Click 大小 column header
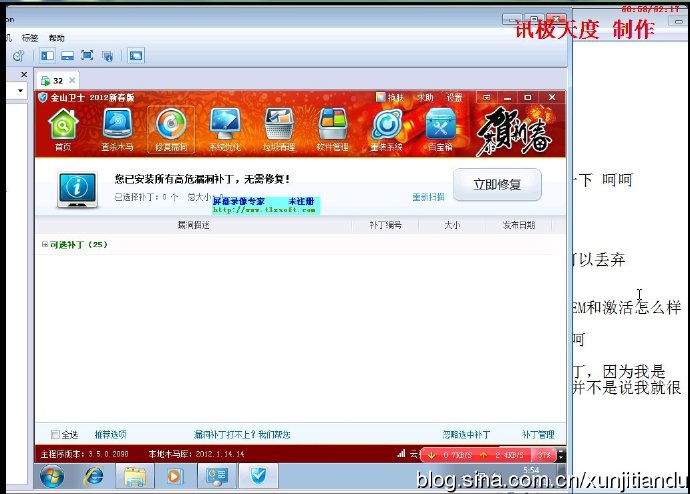This screenshot has width=690, height=494. point(452,225)
